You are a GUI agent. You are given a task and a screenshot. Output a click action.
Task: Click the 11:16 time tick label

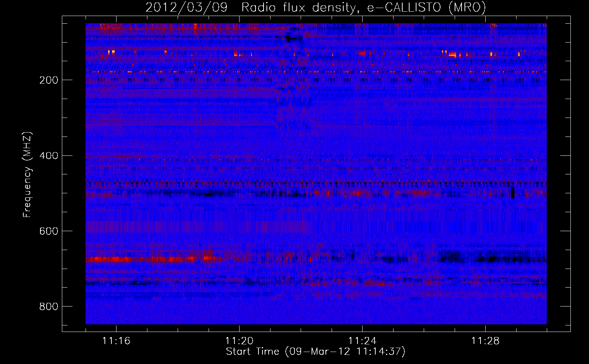point(116,341)
